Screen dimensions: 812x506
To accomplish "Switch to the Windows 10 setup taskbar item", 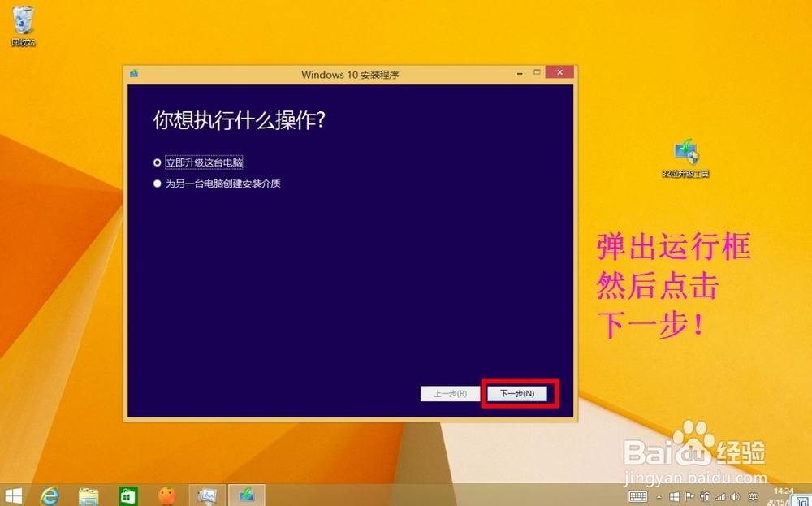I will coord(247,495).
